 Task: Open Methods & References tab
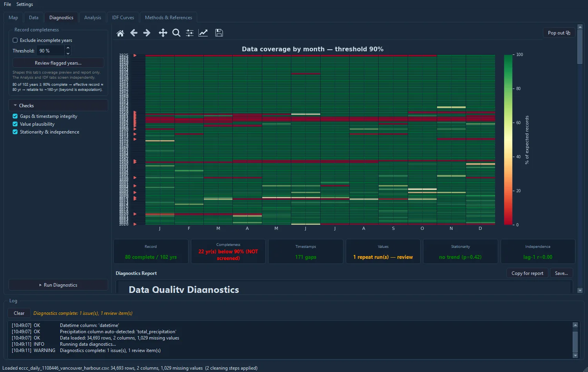click(169, 18)
